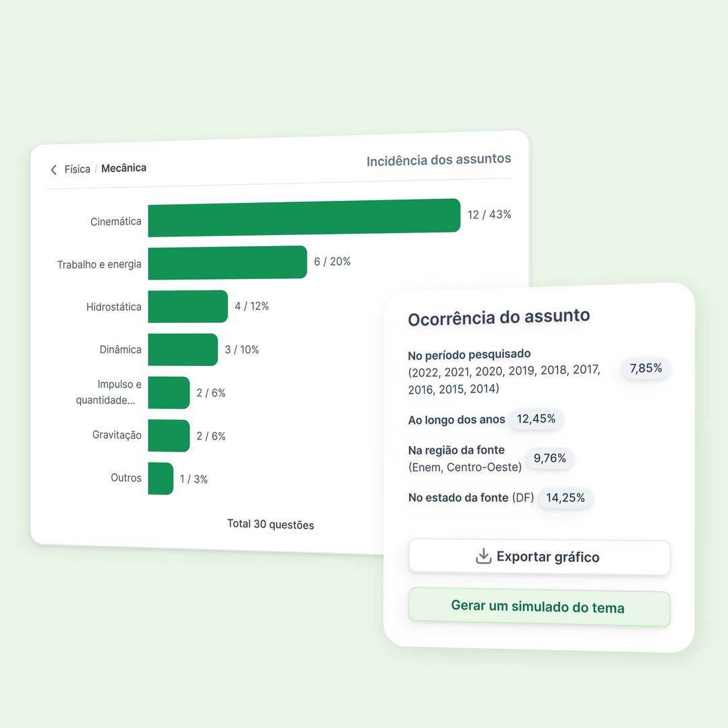Click the back chevron beside Física
The height and width of the screenshot is (728, 728).
click(x=54, y=170)
